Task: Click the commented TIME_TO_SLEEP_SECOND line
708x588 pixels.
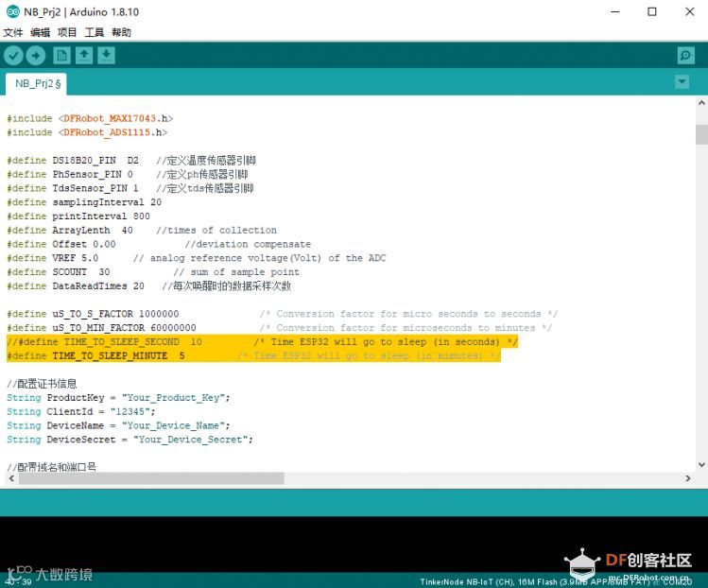Action: pos(263,342)
